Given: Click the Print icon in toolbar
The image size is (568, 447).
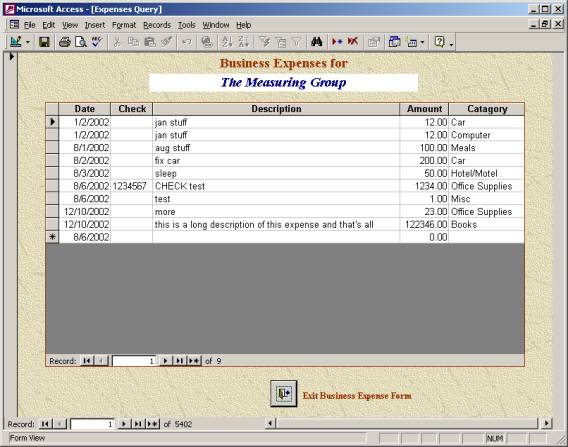Looking at the screenshot, I should tap(64, 42).
